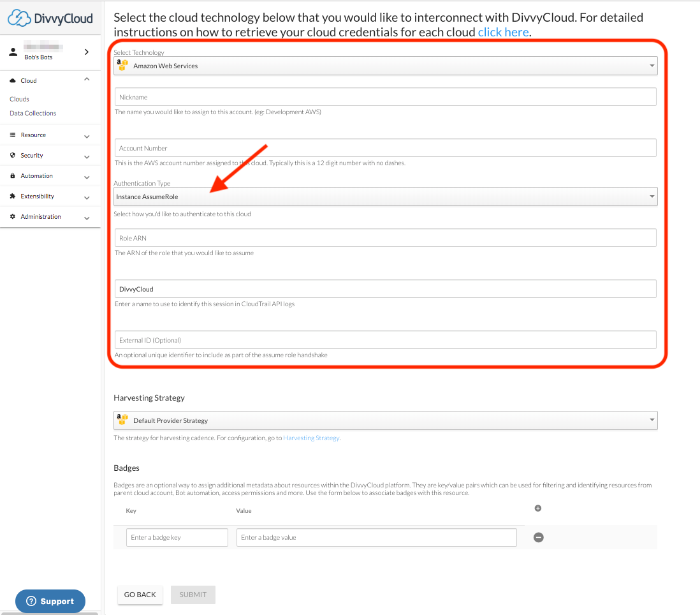Expand the Security sidebar section
The image size is (700, 615).
87,157
